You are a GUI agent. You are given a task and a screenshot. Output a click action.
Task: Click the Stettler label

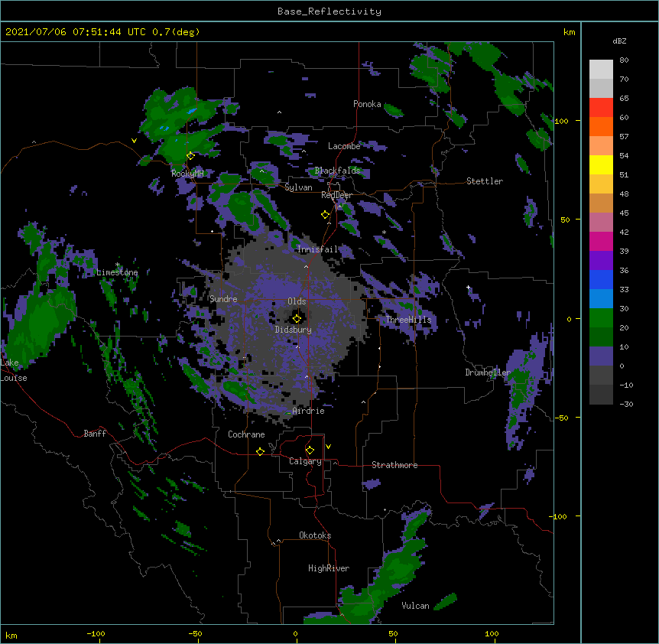pos(485,181)
